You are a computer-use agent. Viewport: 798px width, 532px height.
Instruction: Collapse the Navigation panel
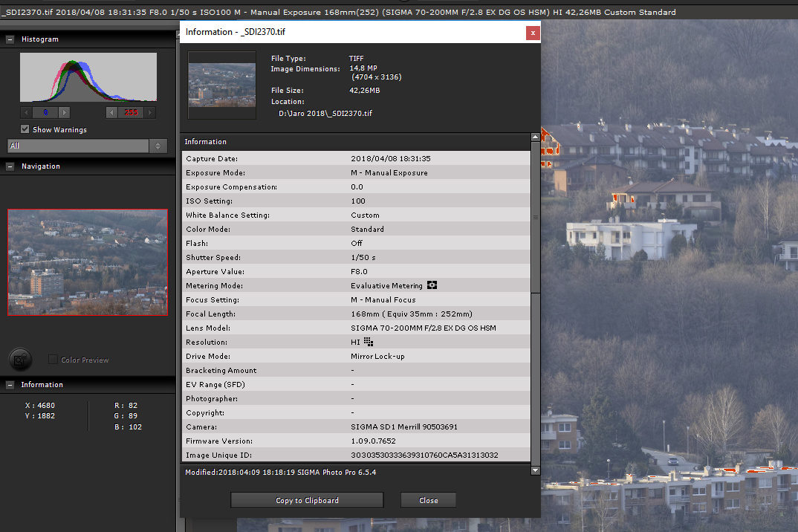(x=10, y=166)
